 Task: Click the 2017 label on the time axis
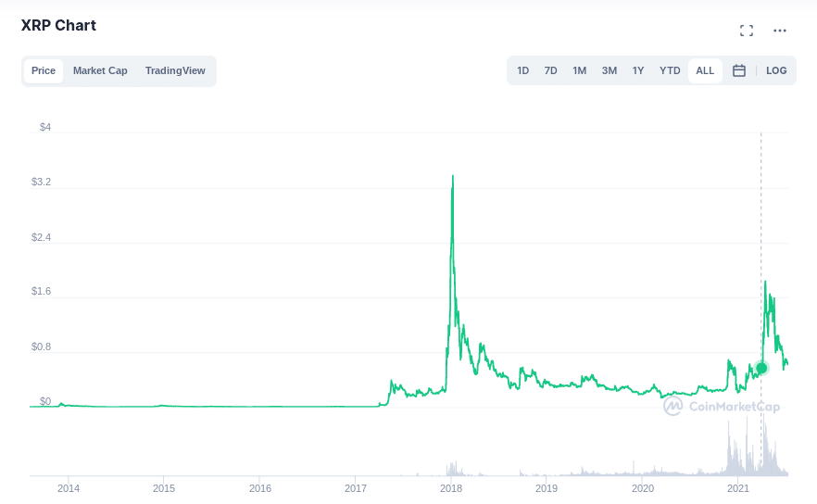(x=356, y=488)
